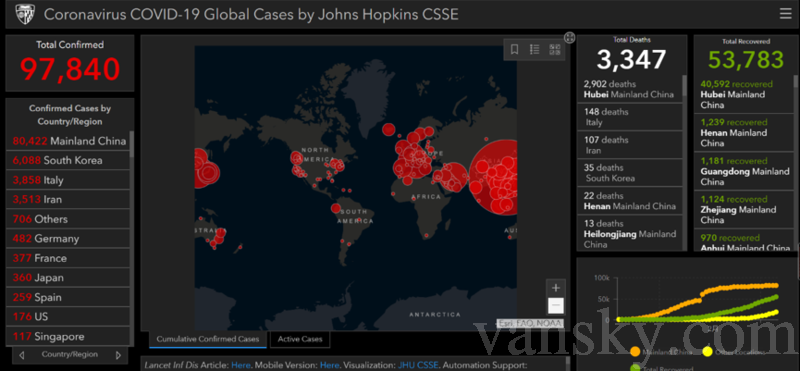
Task: Go to previous Country/Region list arrow
Action: pos(21,355)
